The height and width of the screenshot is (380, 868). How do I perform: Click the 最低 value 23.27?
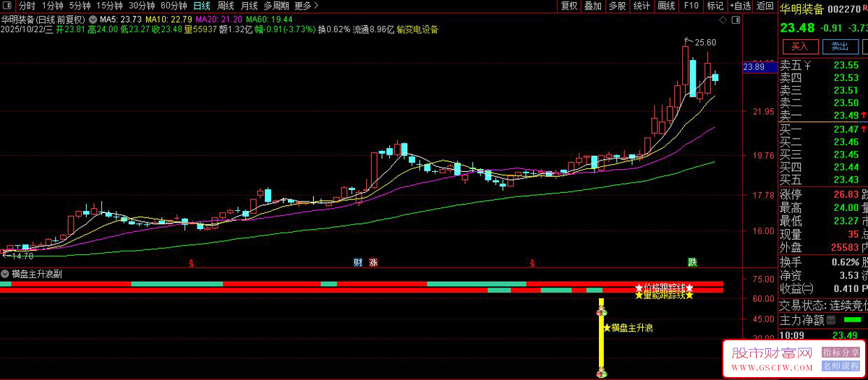click(x=846, y=221)
